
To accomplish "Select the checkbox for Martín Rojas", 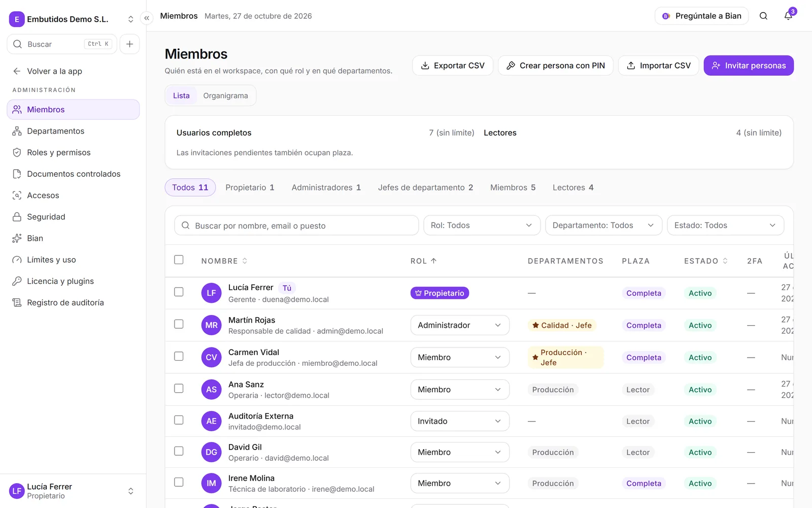I will pos(179,324).
